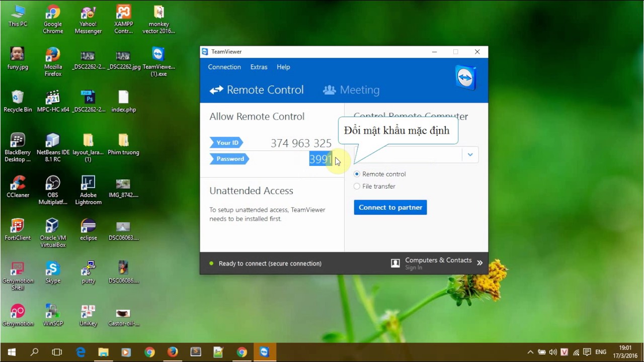This screenshot has width=644, height=362.
Task: Click the Connect to partner button
Action: pos(390,207)
